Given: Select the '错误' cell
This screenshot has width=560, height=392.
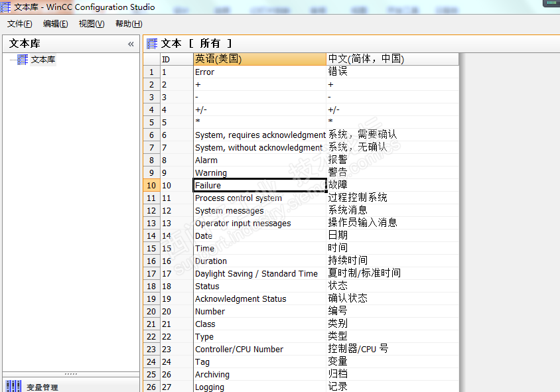Looking at the screenshot, I should click(393, 72).
